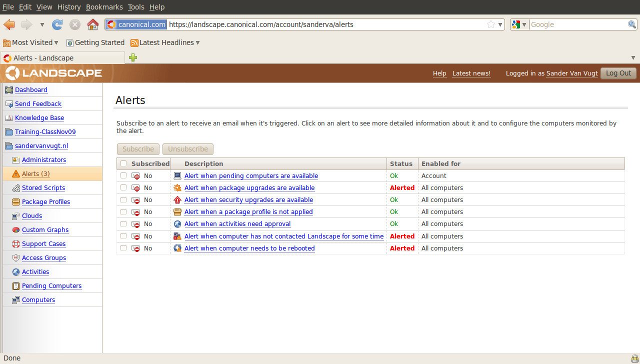Open the security upgrades alert link
The image size is (640, 364).
pos(248,200)
